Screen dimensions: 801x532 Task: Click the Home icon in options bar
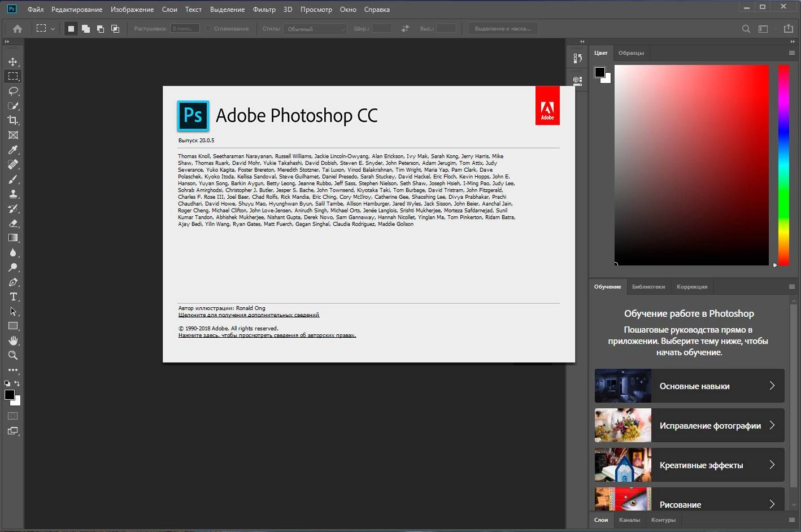18,28
